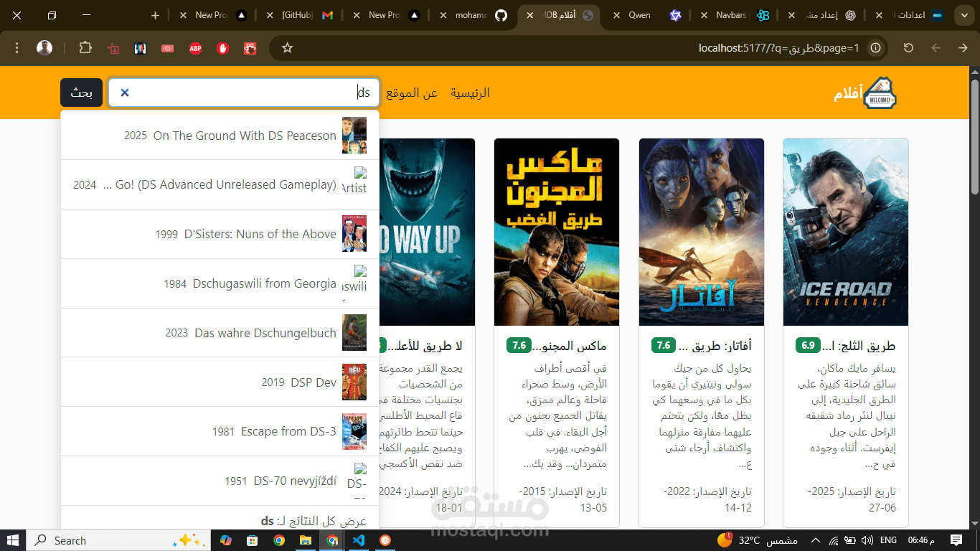This screenshot has height=551, width=980.
Task: Select Das wahre Dschungelbuch suggestion
Action: click(x=220, y=333)
